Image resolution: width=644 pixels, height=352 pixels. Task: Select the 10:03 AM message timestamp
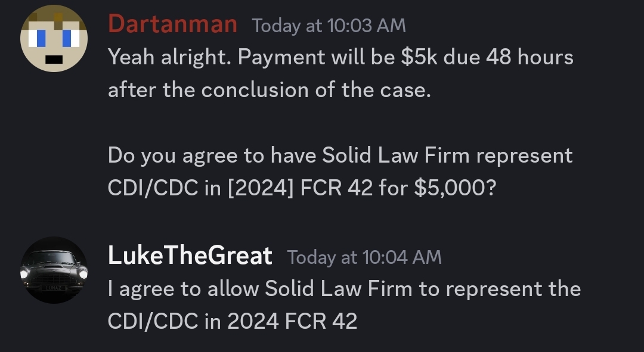click(329, 26)
